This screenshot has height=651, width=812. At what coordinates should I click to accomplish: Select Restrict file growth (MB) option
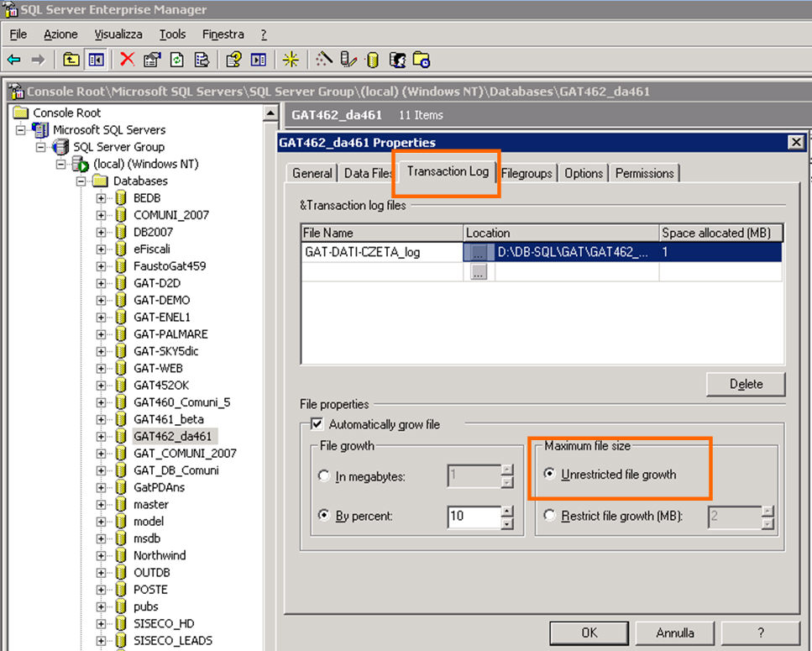click(550, 515)
